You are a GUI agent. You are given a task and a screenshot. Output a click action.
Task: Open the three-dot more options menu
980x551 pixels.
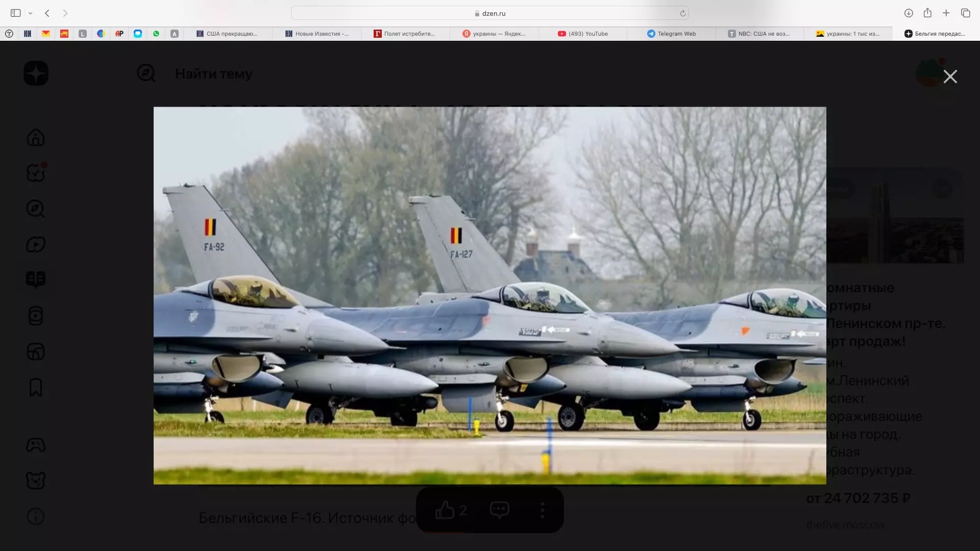pos(542,510)
